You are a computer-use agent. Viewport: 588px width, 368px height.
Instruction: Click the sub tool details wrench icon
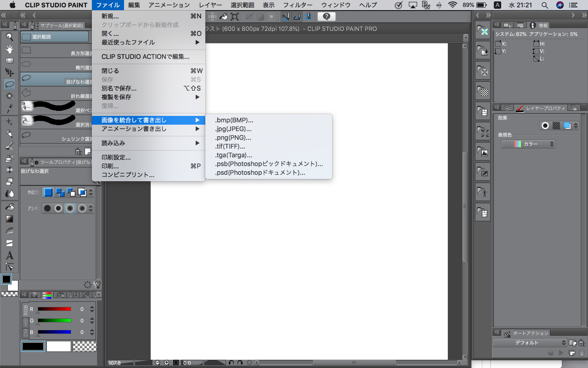(x=97, y=284)
